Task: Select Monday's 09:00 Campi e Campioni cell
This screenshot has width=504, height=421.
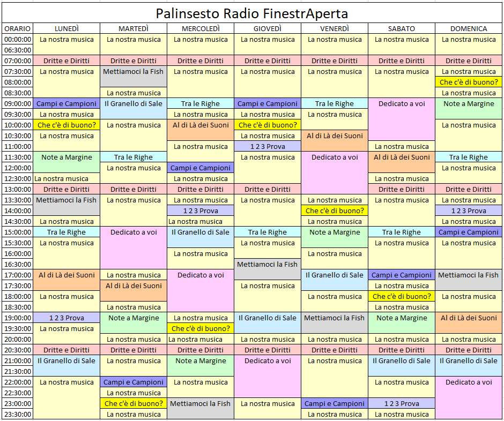Action: pos(66,104)
